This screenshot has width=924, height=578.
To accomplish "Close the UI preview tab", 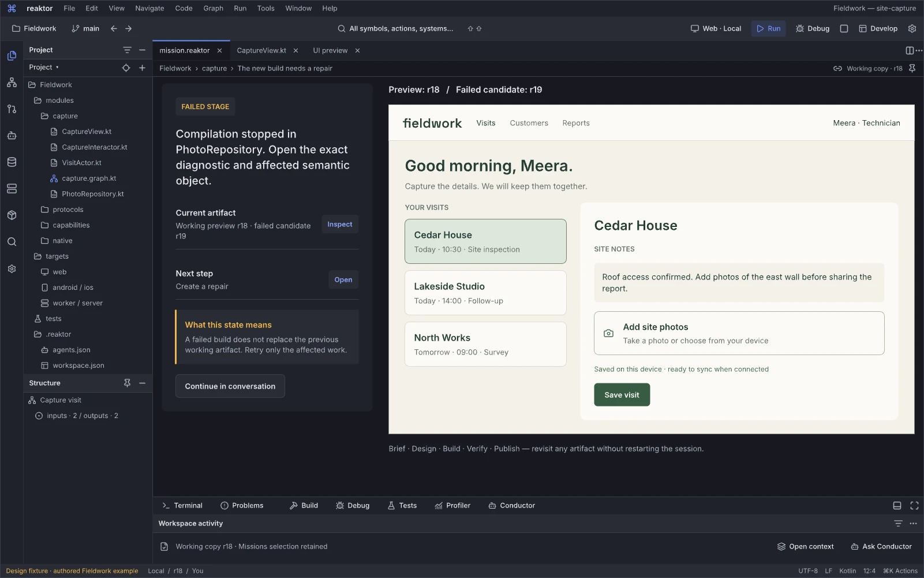I will point(357,50).
